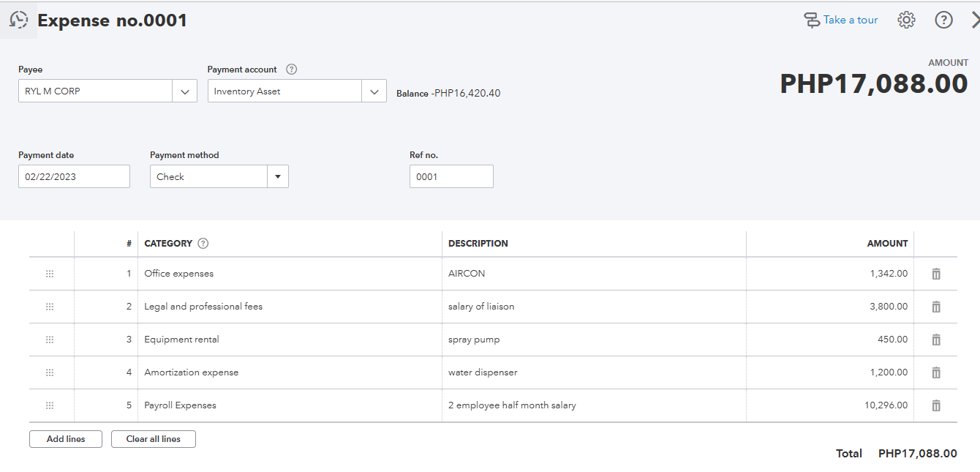The height and width of the screenshot is (472, 980).
Task: Delete the Payroll Expenses line
Action: pos(935,405)
